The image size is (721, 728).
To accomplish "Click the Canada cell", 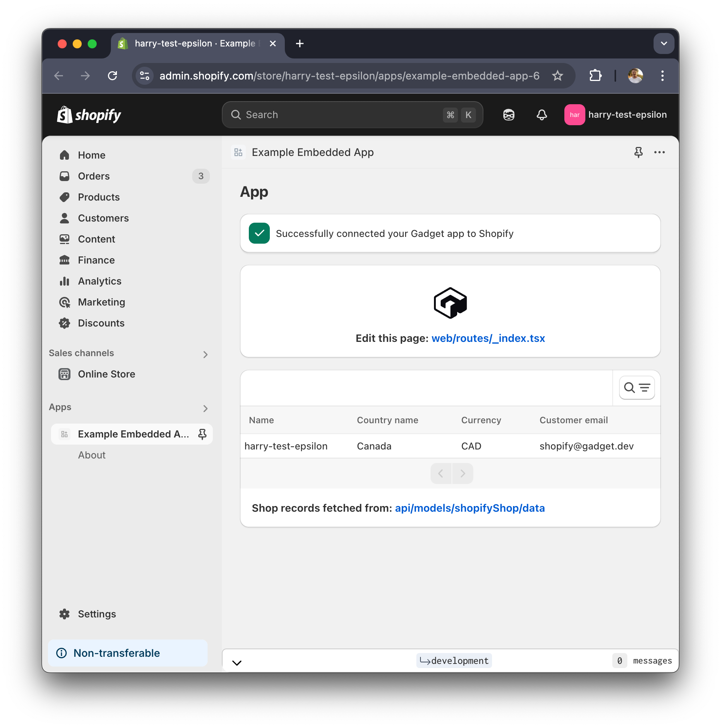I will point(374,446).
